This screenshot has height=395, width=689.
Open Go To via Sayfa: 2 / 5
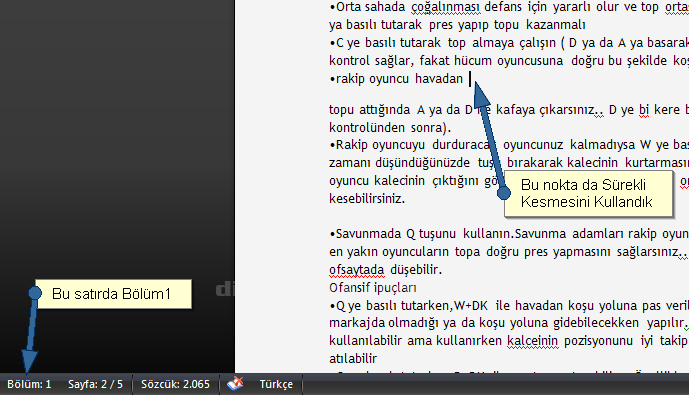click(95, 384)
